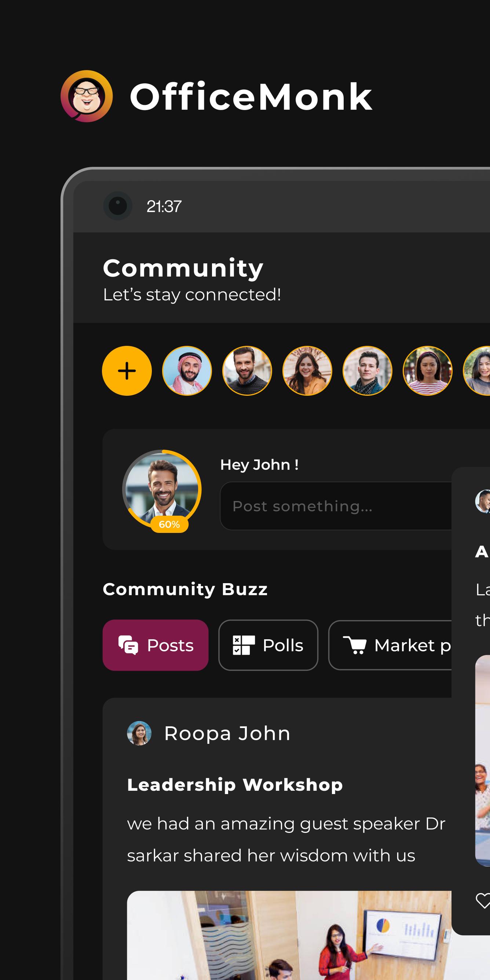Open the Market place tab
The image size is (490, 980).
390,645
